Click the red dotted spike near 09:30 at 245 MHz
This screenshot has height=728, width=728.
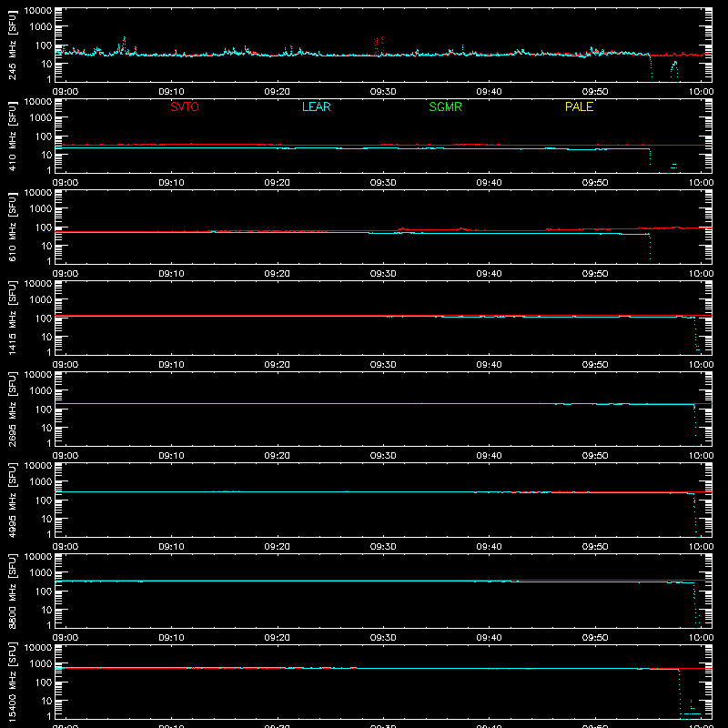379,45
